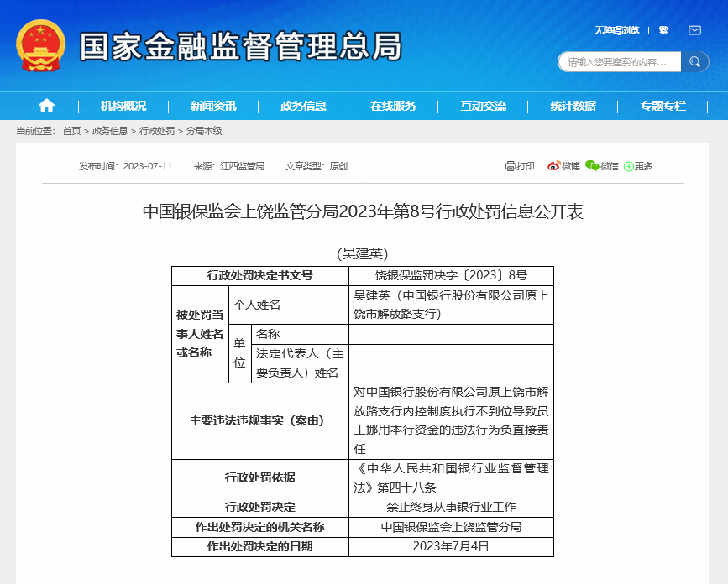728x584 pixels.
Task: Open the 政务信息 menu
Action: pos(303,107)
